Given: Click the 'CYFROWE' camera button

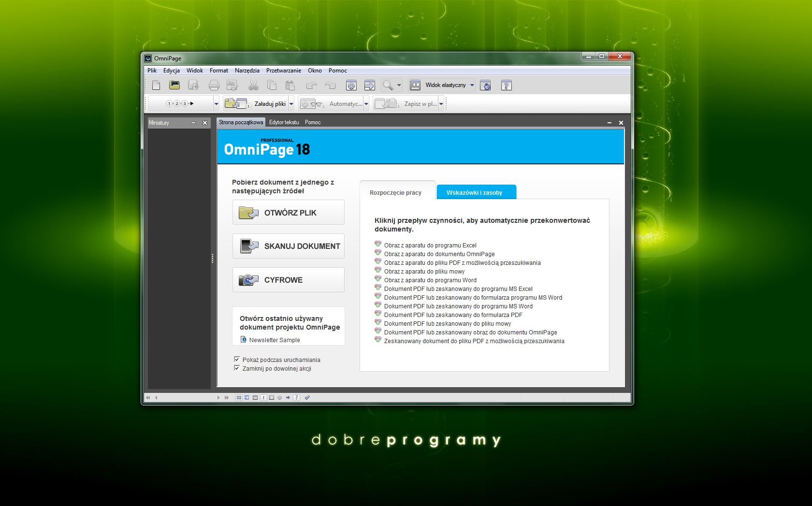Looking at the screenshot, I should click(x=289, y=280).
